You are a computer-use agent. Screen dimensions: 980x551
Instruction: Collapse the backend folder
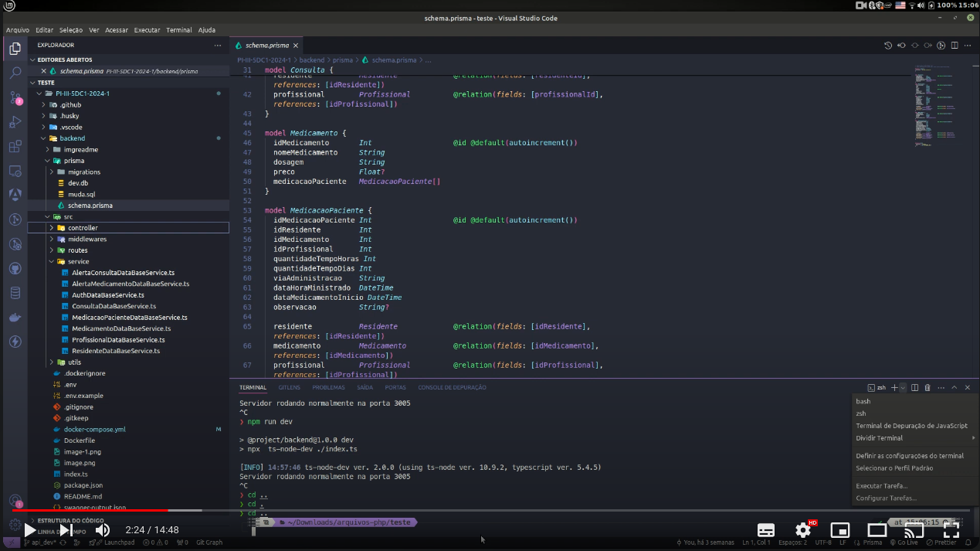pyautogui.click(x=44, y=138)
